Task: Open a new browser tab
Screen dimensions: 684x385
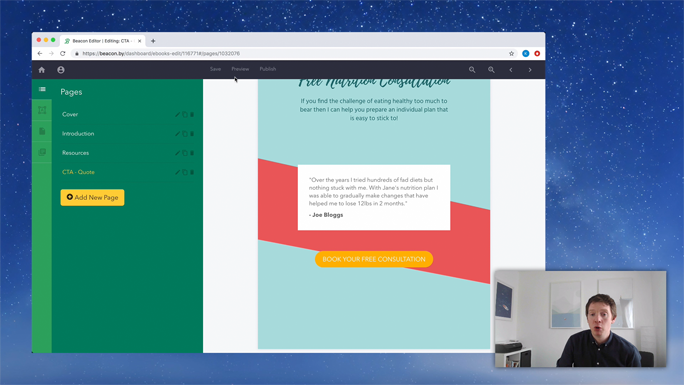Action: [153, 41]
